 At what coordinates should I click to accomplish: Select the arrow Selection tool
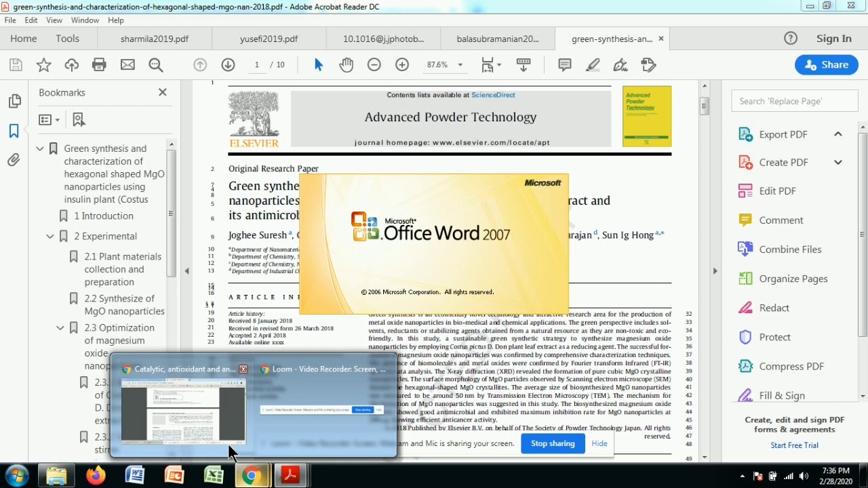point(318,65)
